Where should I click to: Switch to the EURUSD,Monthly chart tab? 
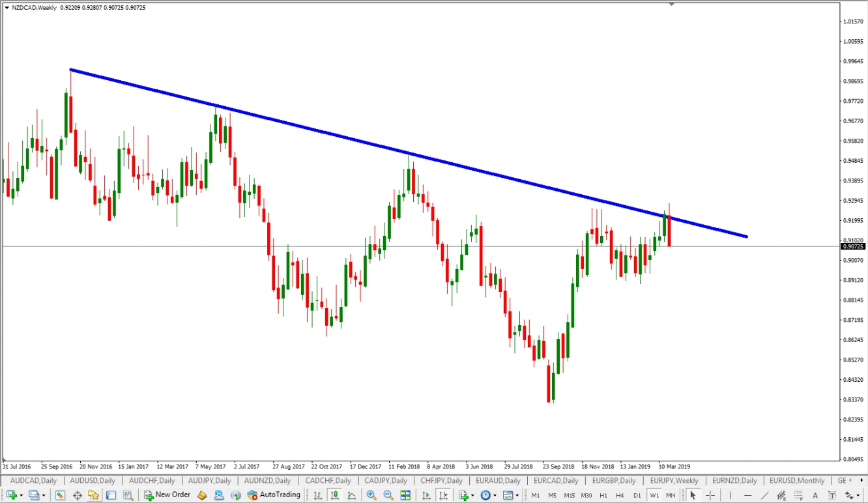click(x=796, y=481)
